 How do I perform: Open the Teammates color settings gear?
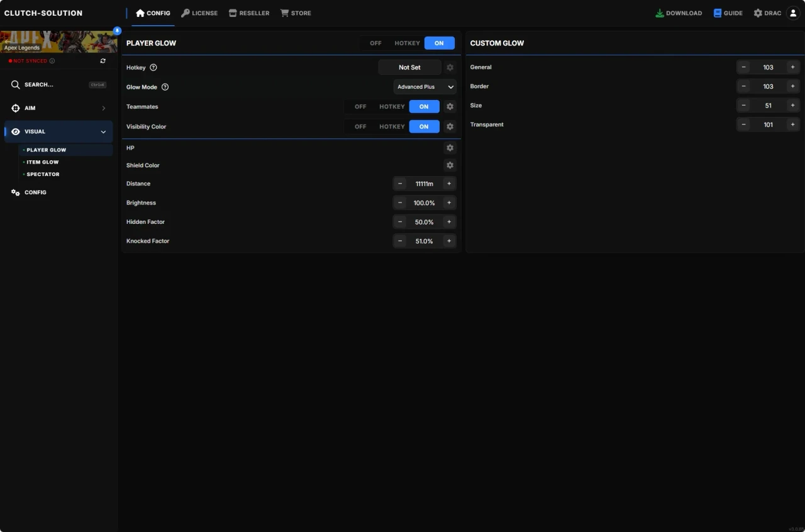point(450,106)
